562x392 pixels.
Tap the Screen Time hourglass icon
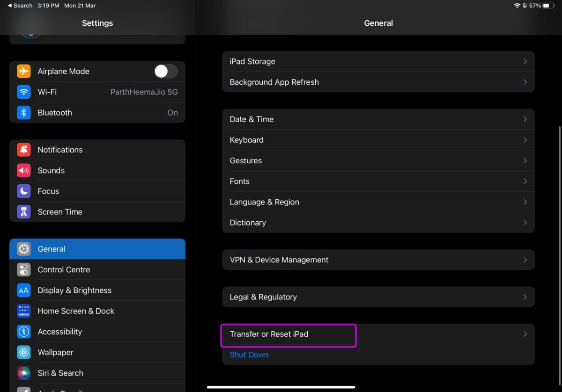tap(24, 212)
